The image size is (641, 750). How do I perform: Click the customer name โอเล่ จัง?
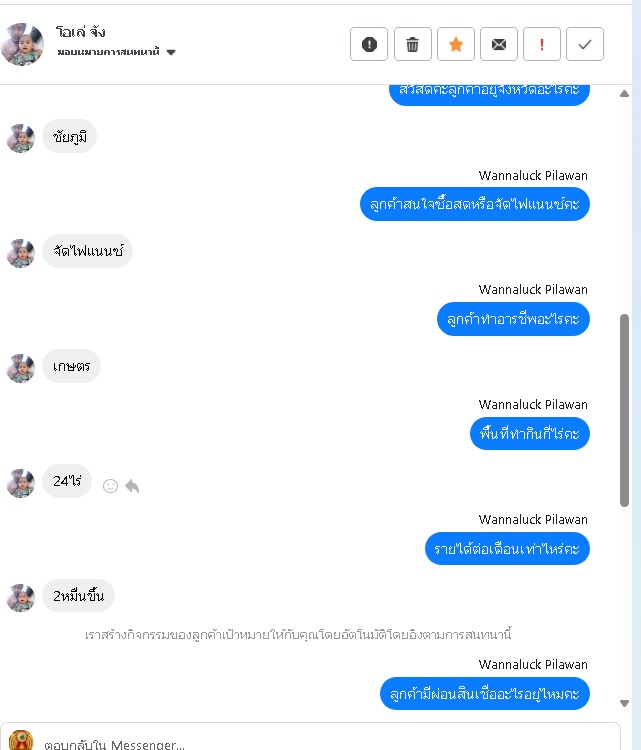tap(80, 32)
